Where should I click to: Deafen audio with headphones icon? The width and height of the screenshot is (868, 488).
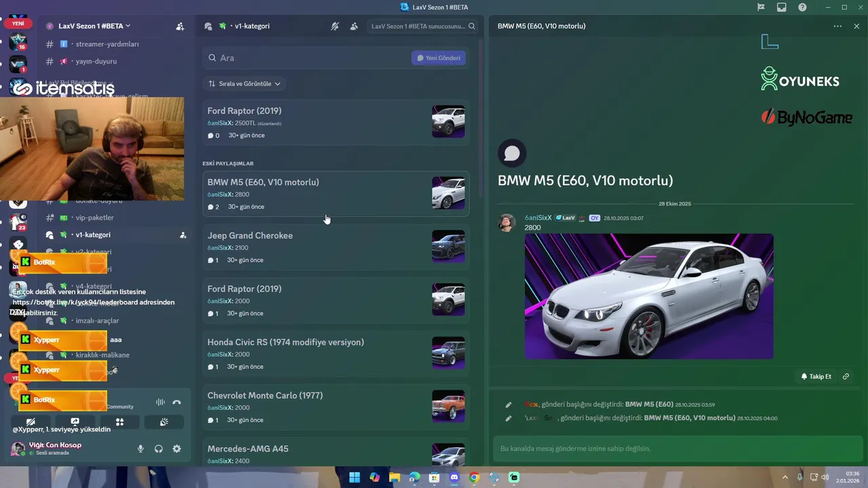[159, 449]
